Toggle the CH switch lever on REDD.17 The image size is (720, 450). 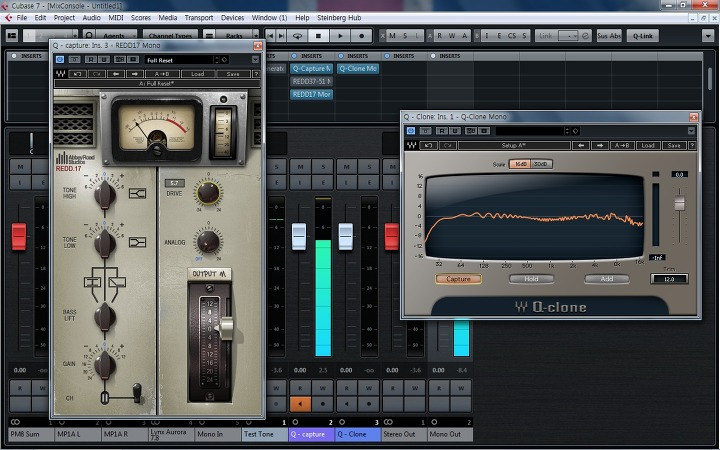pos(137,393)
